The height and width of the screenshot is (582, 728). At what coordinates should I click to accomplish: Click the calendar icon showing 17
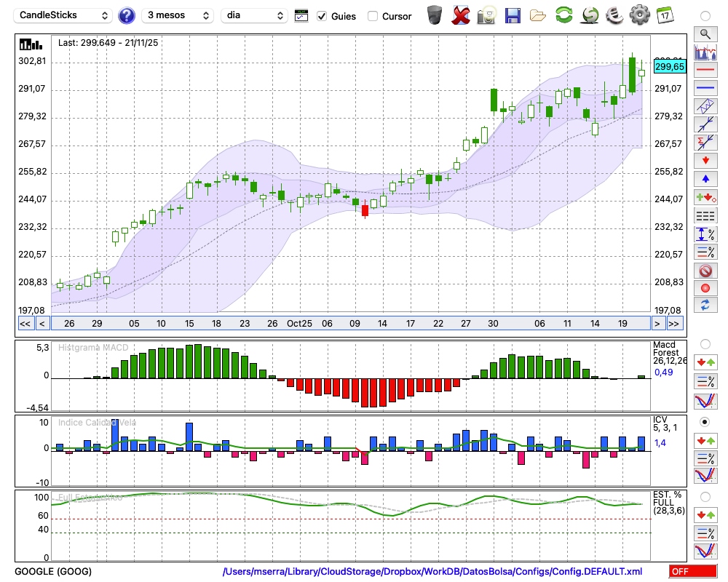coord(664,15)
